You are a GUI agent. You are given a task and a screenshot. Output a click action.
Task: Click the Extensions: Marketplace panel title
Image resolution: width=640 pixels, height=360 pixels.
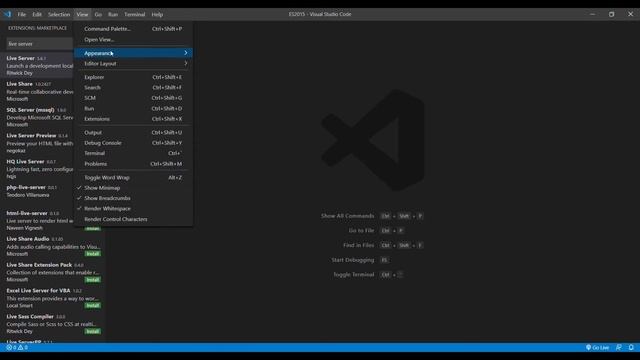38,28
